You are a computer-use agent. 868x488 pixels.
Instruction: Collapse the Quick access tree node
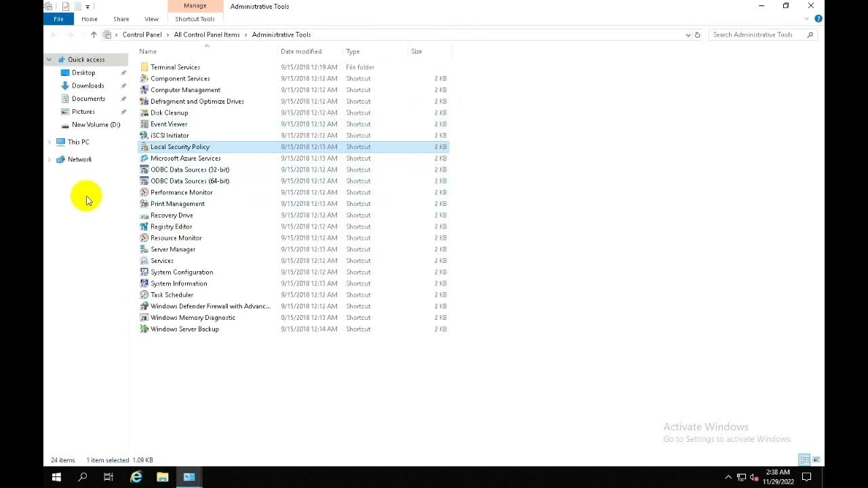pos(50,60)
